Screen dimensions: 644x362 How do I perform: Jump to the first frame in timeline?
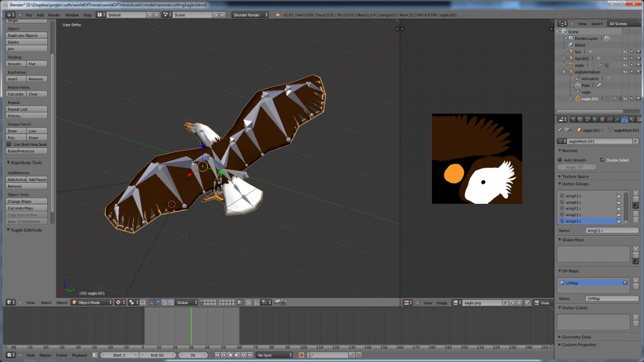pyautogui.click(x=217, y=355)
